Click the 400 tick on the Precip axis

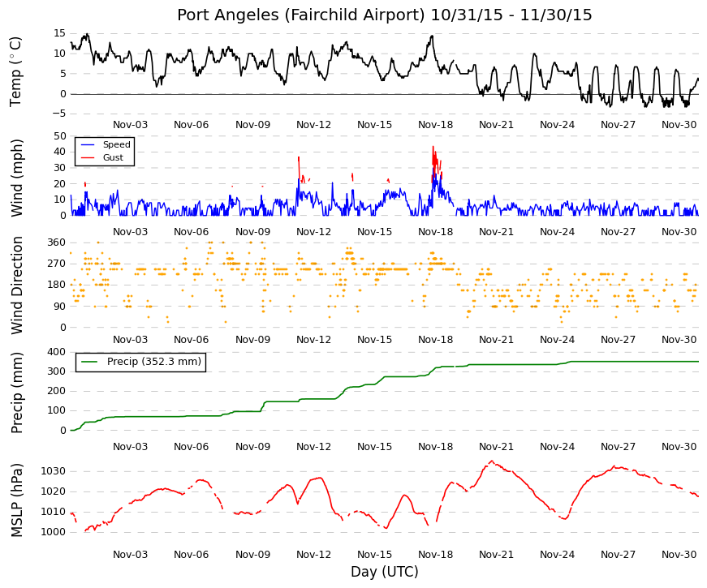(x=56, y=352)
